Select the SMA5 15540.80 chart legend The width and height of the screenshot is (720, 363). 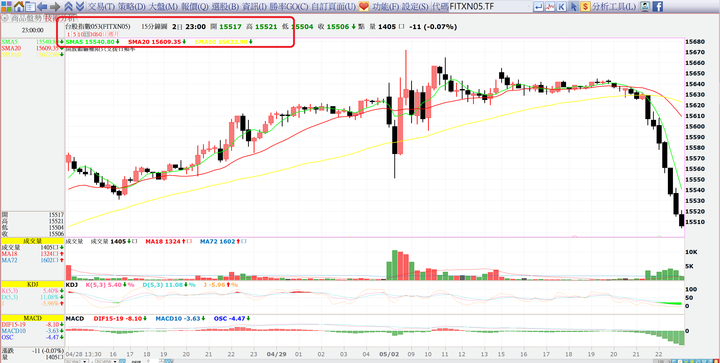click(93, 42)
